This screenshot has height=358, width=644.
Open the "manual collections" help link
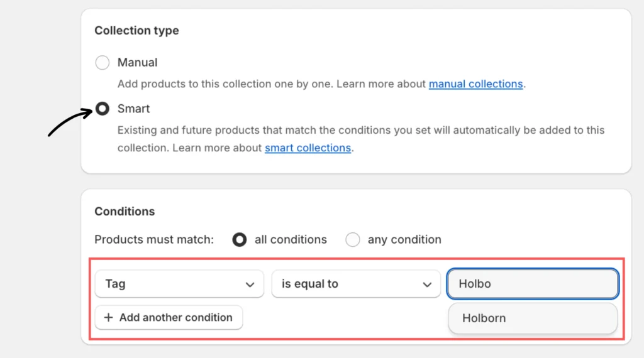(475, 84)
